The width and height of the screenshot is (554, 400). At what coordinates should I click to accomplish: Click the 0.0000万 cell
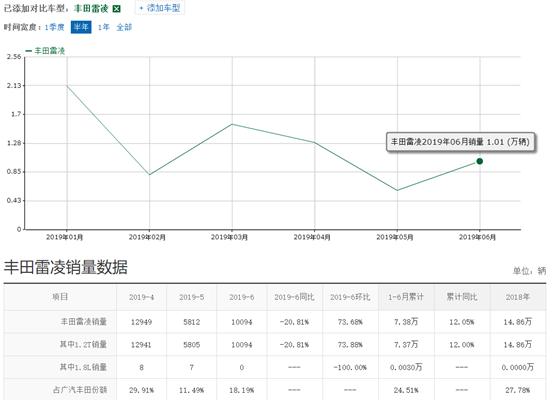click(518, 367)
